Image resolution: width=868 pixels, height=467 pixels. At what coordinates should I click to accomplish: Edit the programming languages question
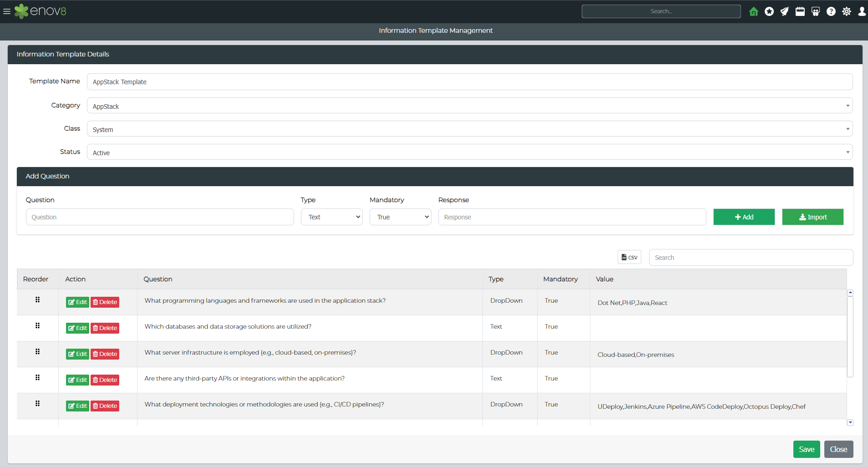77,302
